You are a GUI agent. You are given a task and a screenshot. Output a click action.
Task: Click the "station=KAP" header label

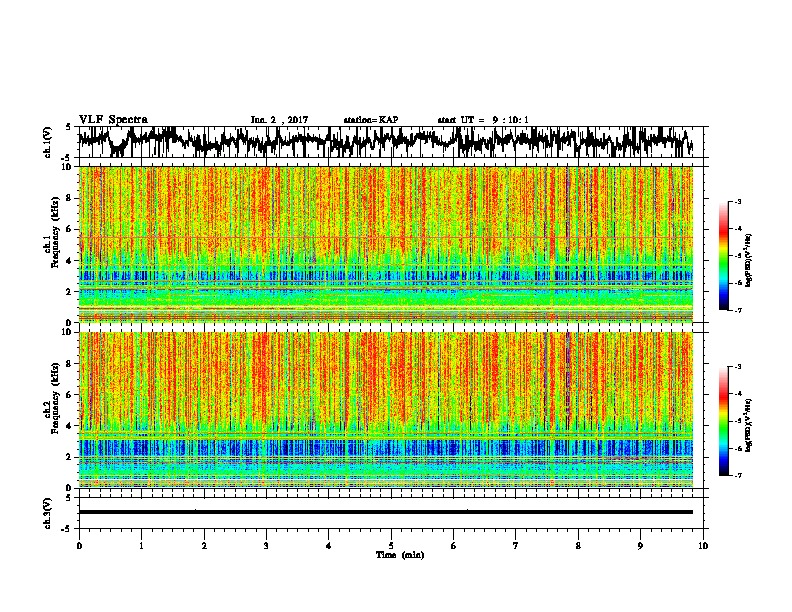click(x=371, y=120)
